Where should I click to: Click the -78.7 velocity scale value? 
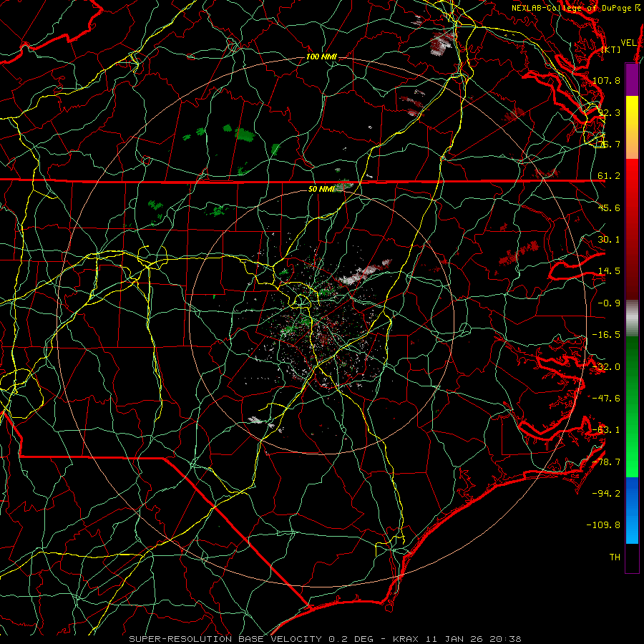[606, 462]
